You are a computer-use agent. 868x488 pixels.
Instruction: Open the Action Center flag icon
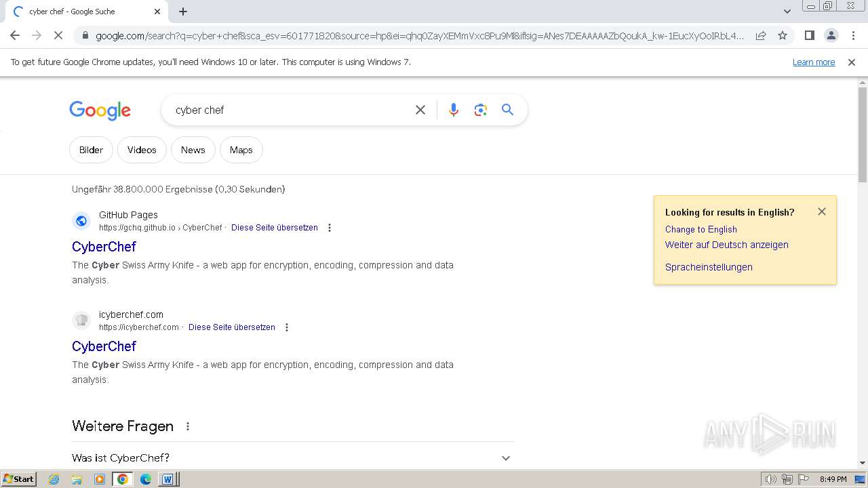pyautogui.click(x=804, y=479)
